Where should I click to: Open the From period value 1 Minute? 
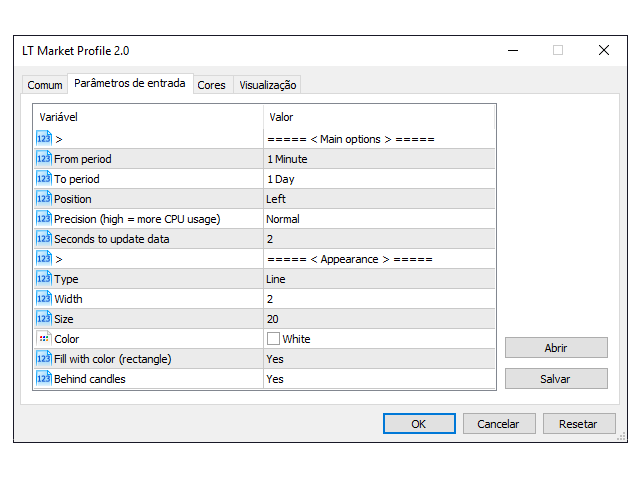point(287,159)
